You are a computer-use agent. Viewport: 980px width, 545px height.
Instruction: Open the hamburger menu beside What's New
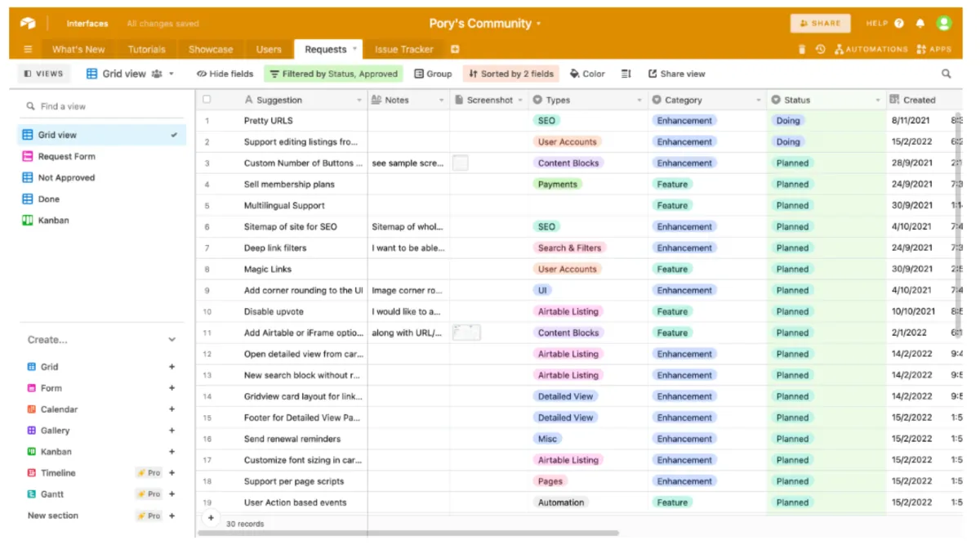(x=29, y=49)
